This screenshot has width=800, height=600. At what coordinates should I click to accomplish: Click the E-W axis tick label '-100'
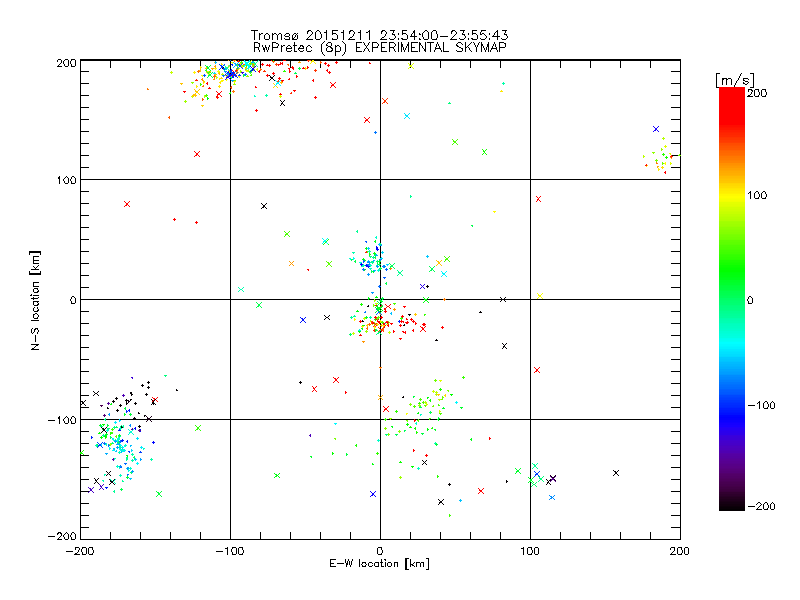[x=230, y=551]
